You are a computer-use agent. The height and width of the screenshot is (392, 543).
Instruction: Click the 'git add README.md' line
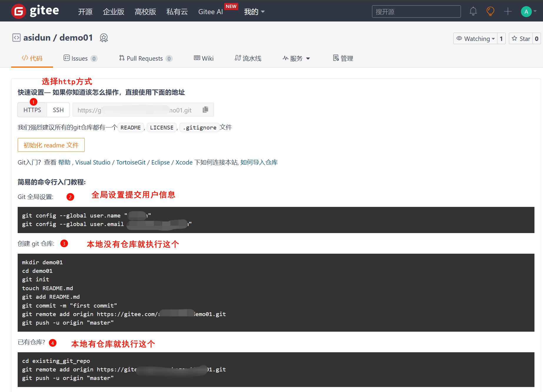[51, 297]
